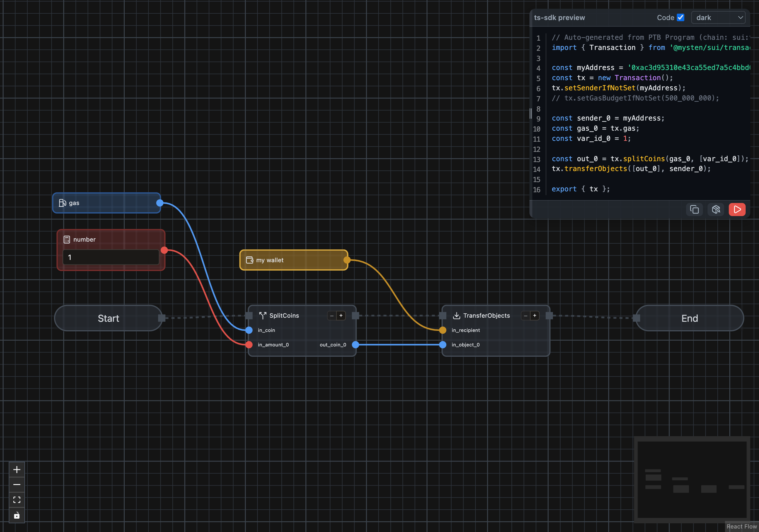The image size is (759, 532).
Task: Click the gas pump icon on gas node
Action: (62, 203)
